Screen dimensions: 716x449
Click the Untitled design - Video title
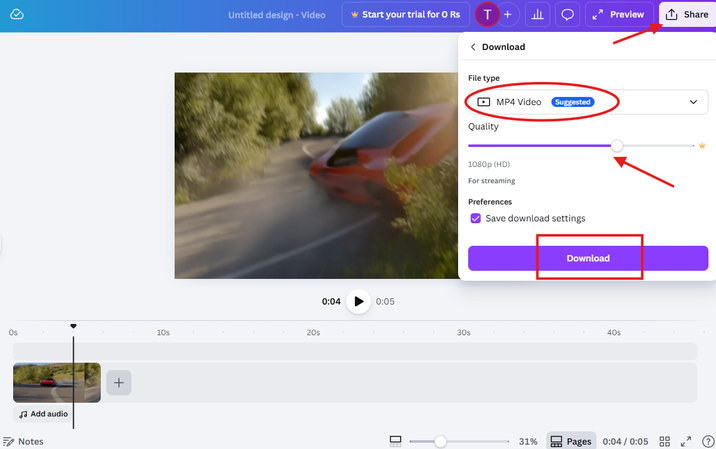(277, 15)
